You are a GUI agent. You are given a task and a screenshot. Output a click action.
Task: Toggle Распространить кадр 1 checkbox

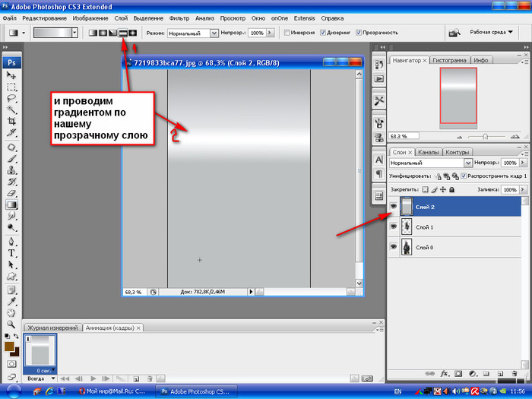click(464, 176)
